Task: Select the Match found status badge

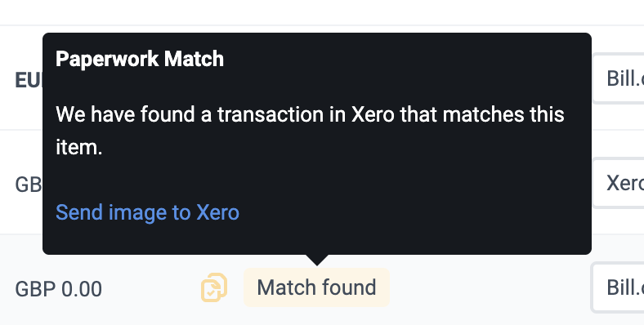Action: [x=316, y=287]
